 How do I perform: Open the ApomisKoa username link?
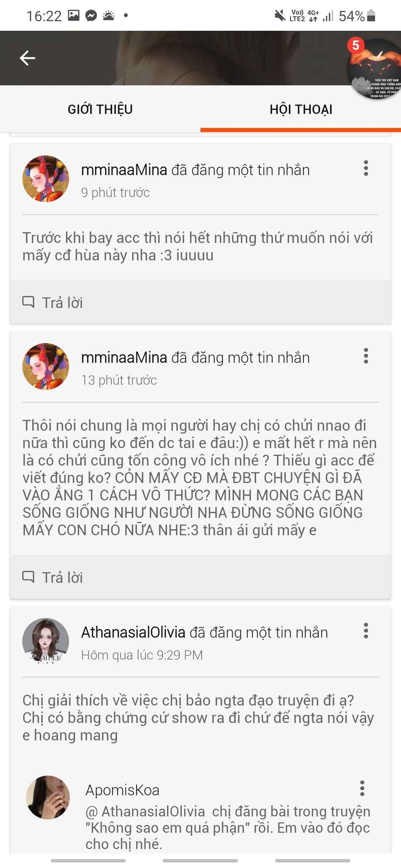(122, 790)
